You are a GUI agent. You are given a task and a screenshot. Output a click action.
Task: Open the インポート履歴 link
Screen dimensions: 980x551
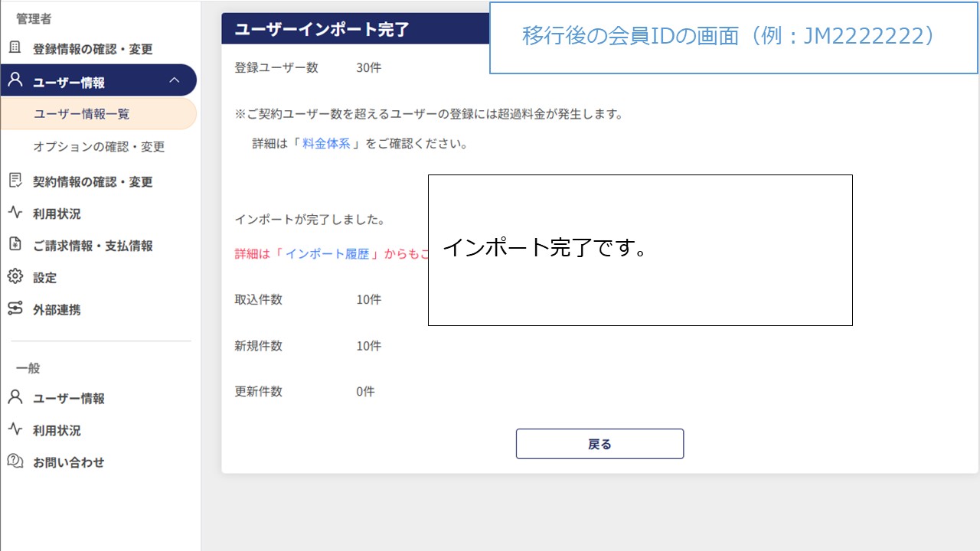pos(327,254)
